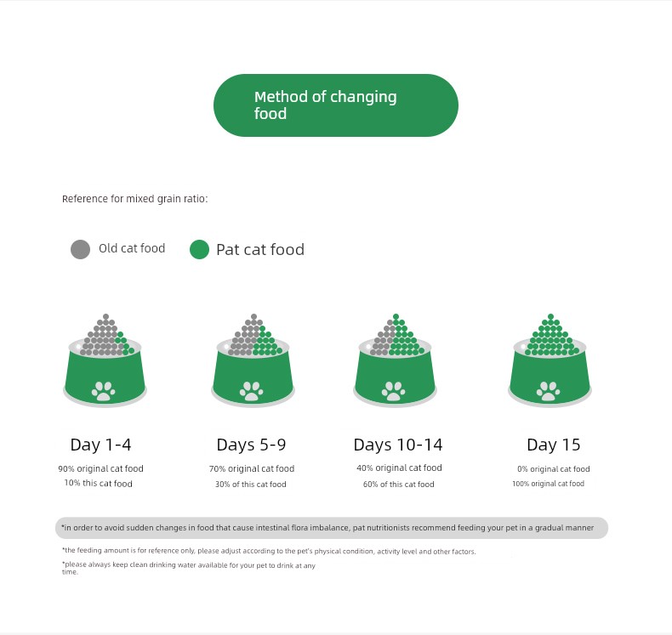The width and height of the screenshot is (672, 635).
Task: Select the Day 15 heading
Action: (554, 445)
